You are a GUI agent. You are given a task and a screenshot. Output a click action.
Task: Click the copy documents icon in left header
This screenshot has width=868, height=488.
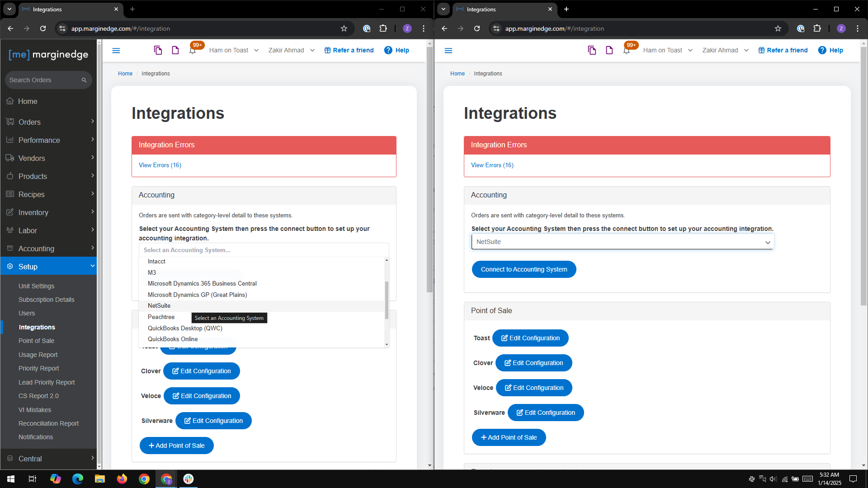(x=158, y=50)
